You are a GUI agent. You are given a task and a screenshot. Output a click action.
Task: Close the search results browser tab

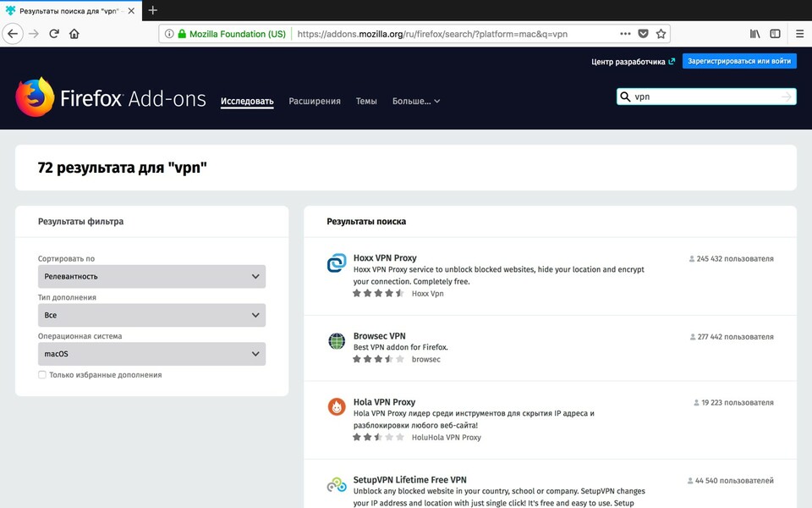132,10
